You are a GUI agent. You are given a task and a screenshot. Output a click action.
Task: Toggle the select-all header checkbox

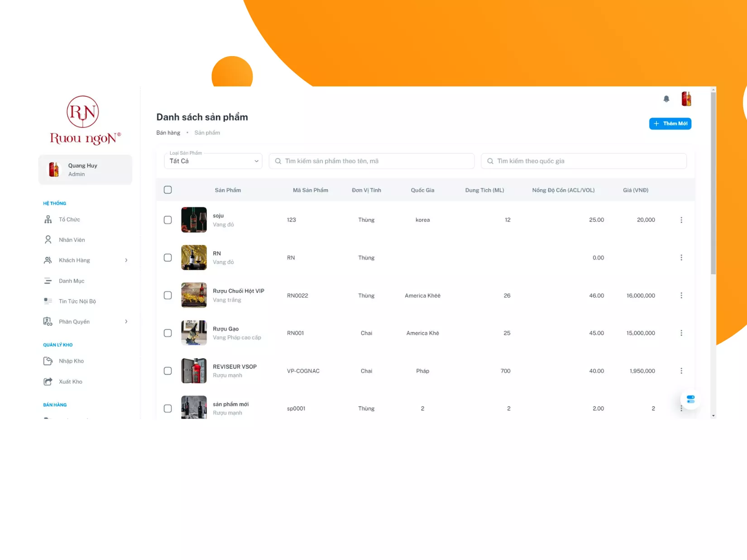168,190
